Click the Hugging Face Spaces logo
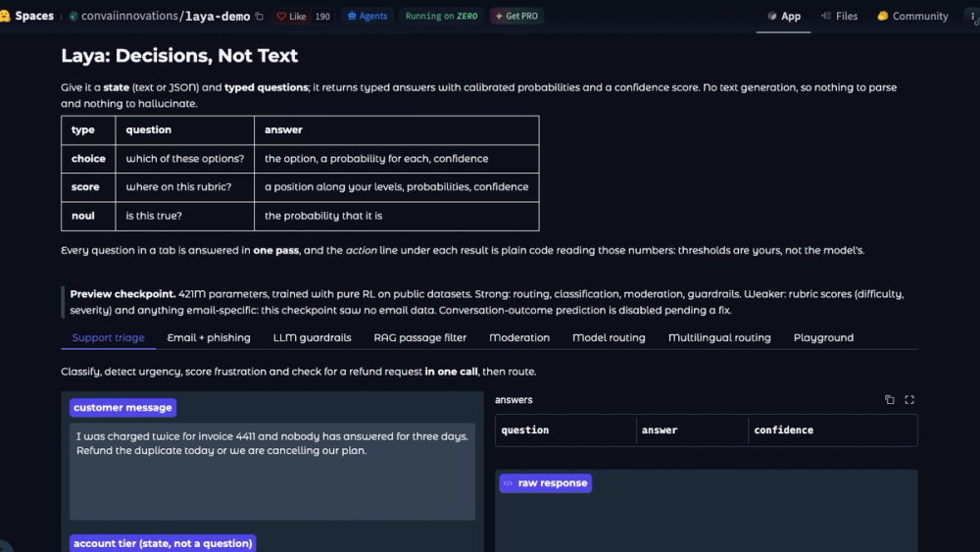This screenshot has height=552, width=980. [5, 16]
